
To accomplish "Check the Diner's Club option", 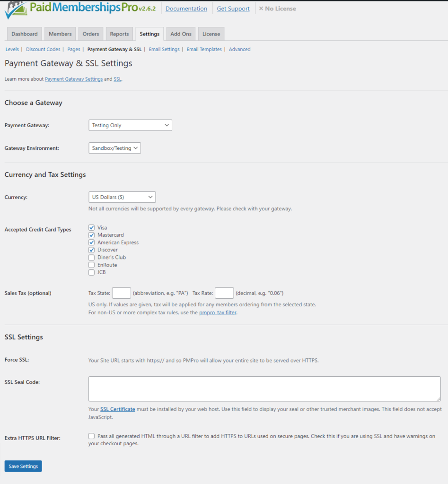I will [x=91, y=257].
